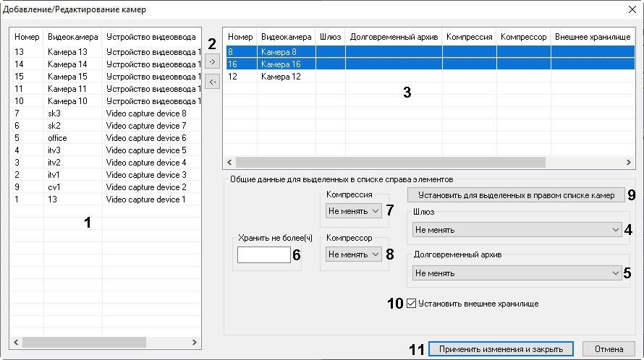Sort left list by Номер column header
Screen dimensions: 644x360
click(x=26, y=36)
